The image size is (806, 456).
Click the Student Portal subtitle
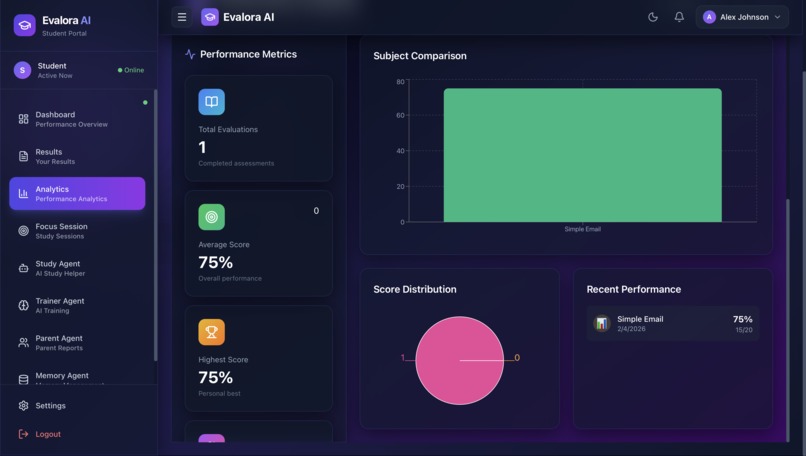(x=64, y=33)
